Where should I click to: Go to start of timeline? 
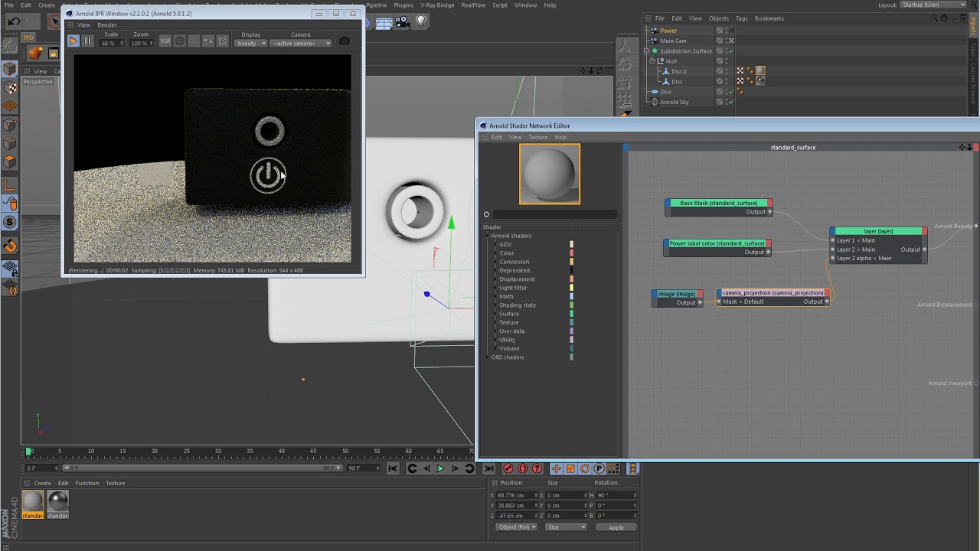pos(393,468)
